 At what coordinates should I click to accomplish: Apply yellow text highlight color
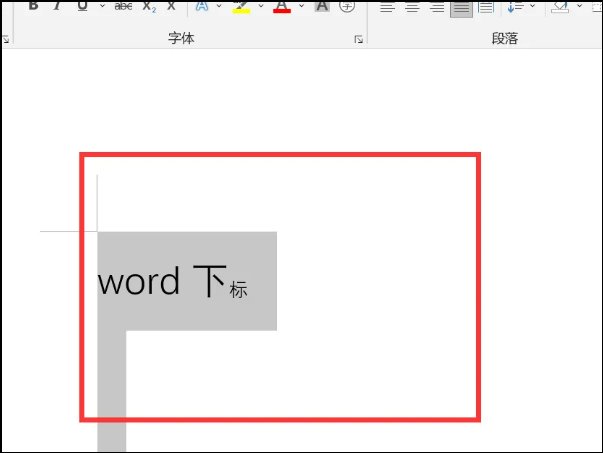tap(241, 6)
